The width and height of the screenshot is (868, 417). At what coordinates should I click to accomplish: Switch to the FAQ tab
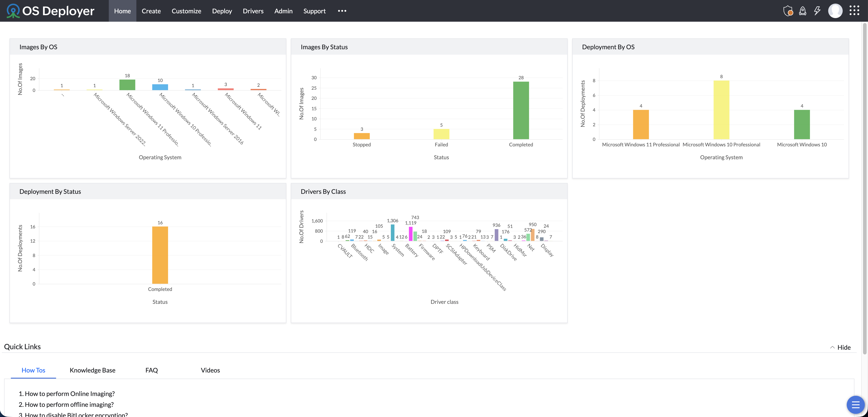coord(152,370)
